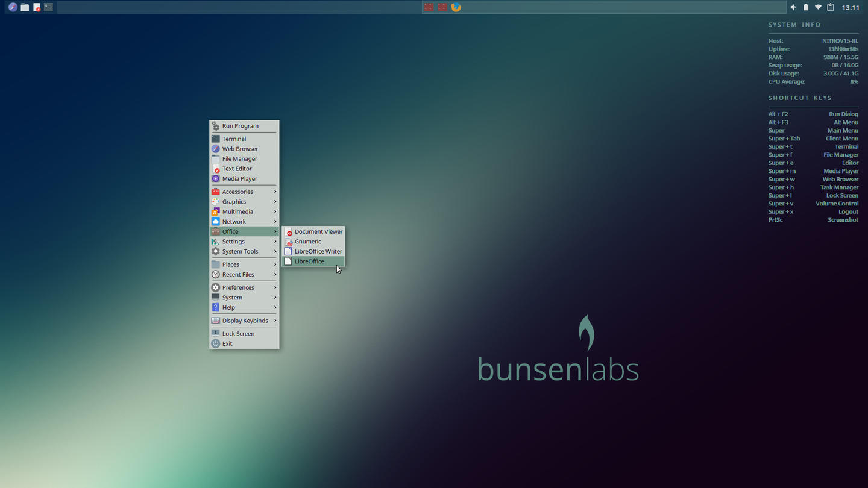The height and width of the screenshot is (488, 868).
Task: Select the Office menu entry
Action: [x=244, y=231]
